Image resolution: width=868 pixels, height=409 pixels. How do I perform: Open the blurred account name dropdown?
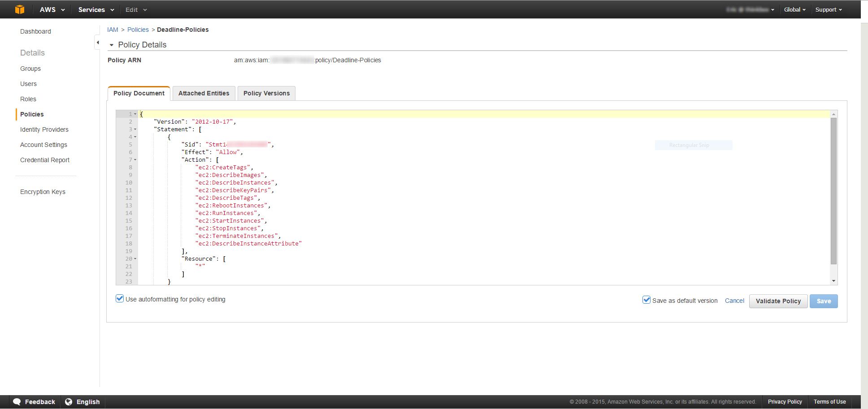point(750,9)
